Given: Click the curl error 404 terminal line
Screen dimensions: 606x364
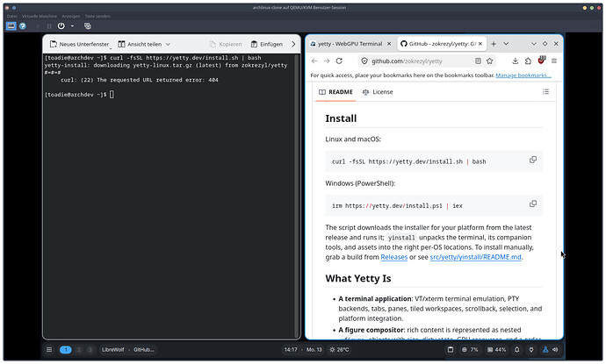Looking at the screenshot, I should 140,80.
